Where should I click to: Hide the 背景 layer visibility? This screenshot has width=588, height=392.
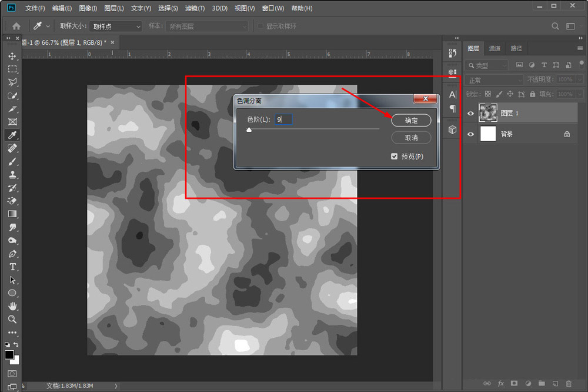click(470, 134)
